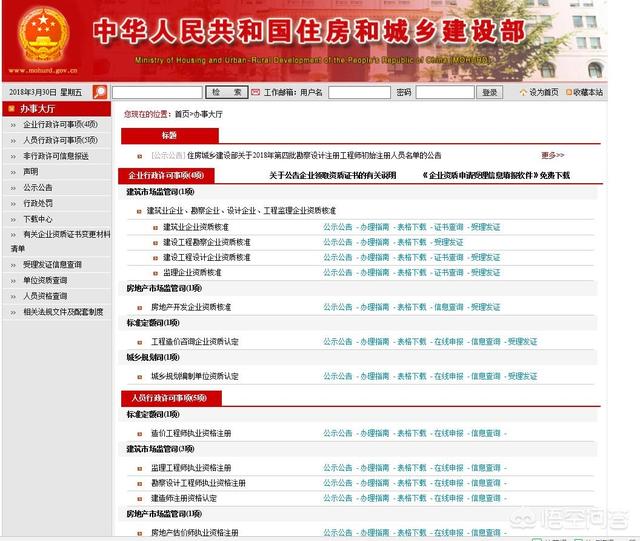Open sidebar item 企业行政许可事项(4项)
Image resolution: width=640 pixels, height=541 pixels.
(60, 125)
